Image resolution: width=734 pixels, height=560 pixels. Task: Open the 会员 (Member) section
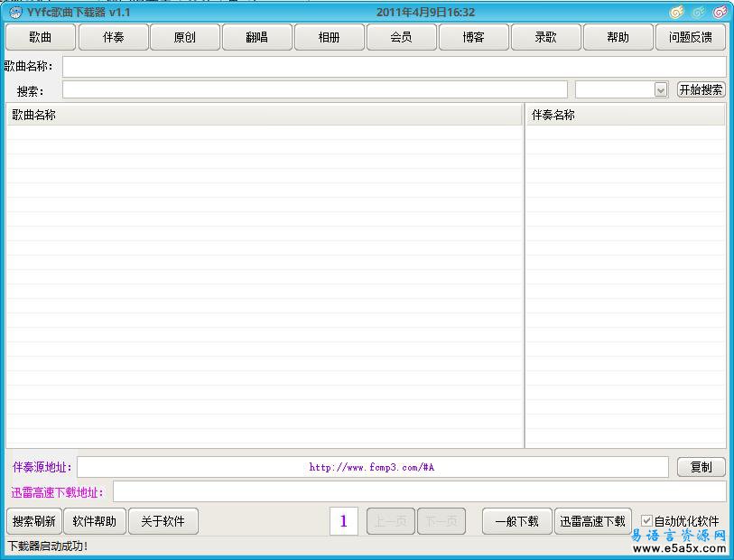401,37
